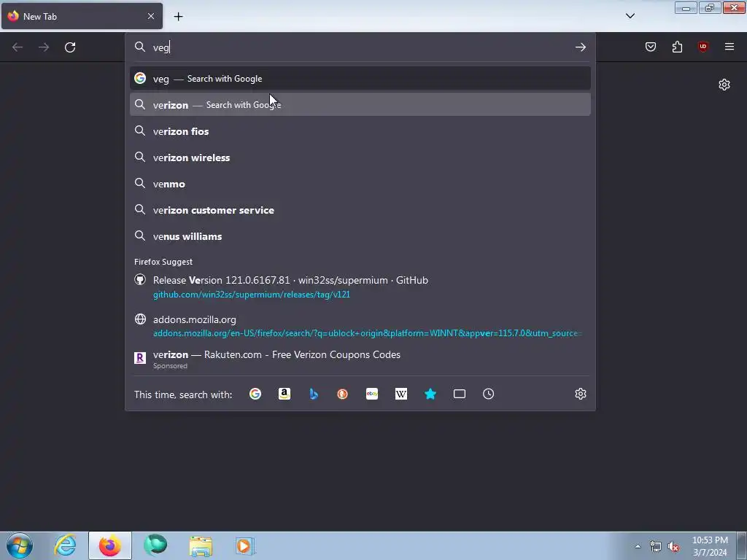Click Show desktop strip past the clock
This screenshot has width=747, height=560.
(742, 545)
